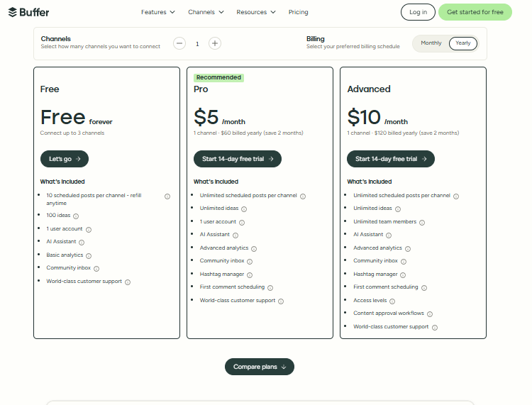Image resolution: width=532 pixels, height=405 pixels.
Task: Click info icon for Free 'World-class customer support'
Action: point(128,282)
